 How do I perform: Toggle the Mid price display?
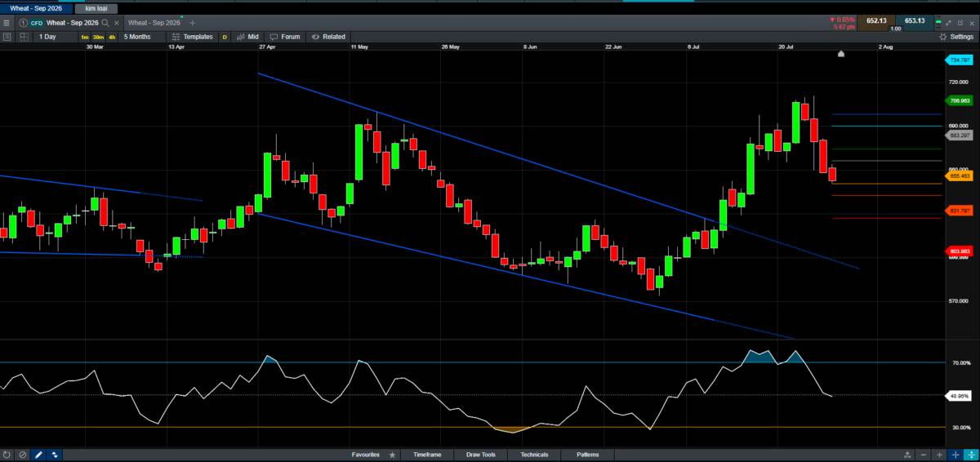[247, 37]
